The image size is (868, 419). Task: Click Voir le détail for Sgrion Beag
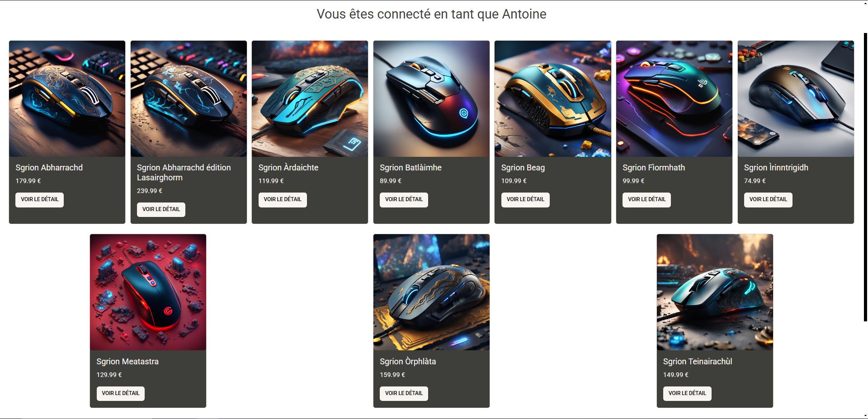click(x=525, y=199)
